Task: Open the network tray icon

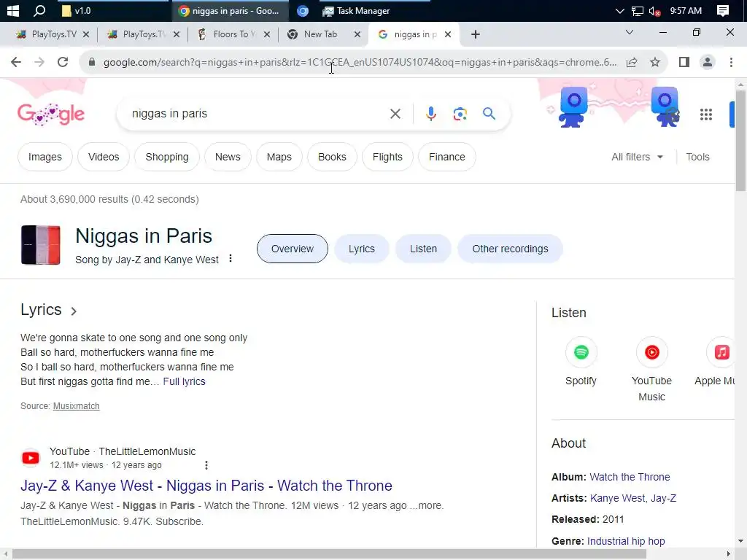Action: click(x=637, y=11)
